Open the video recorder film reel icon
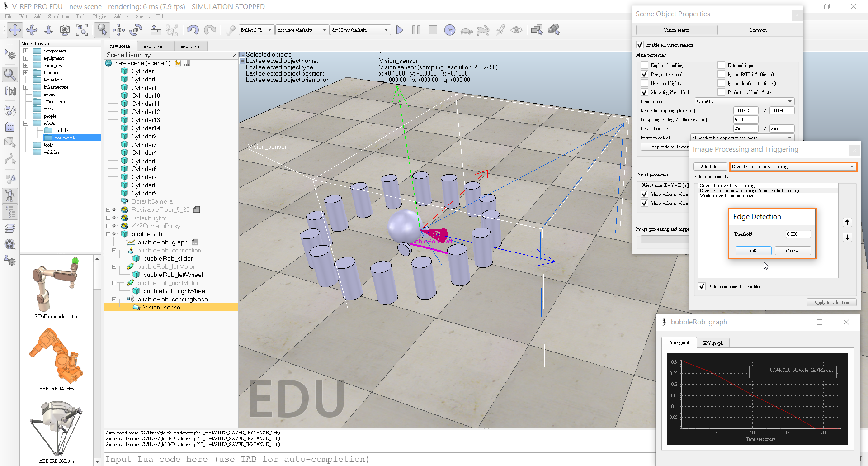 click(10, 244)
